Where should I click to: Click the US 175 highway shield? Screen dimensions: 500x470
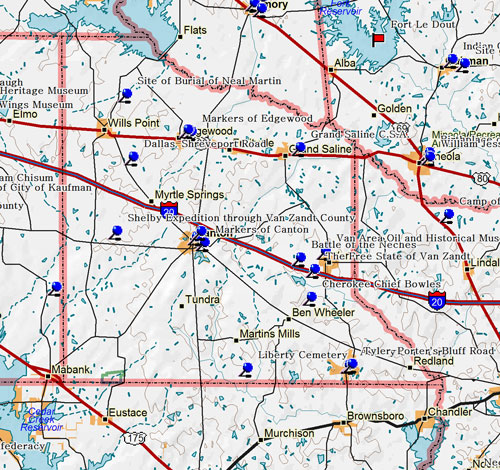coord(135,438)
